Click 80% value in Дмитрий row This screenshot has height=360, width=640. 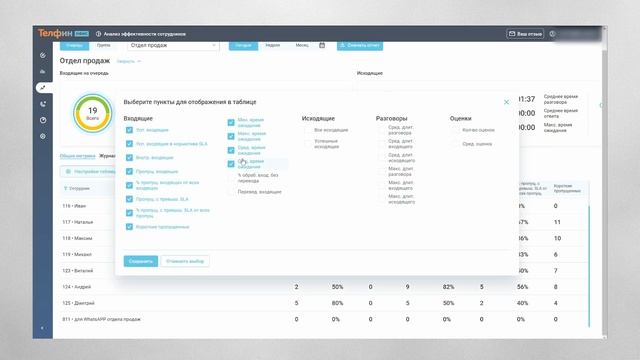click(x=338, y=303)
